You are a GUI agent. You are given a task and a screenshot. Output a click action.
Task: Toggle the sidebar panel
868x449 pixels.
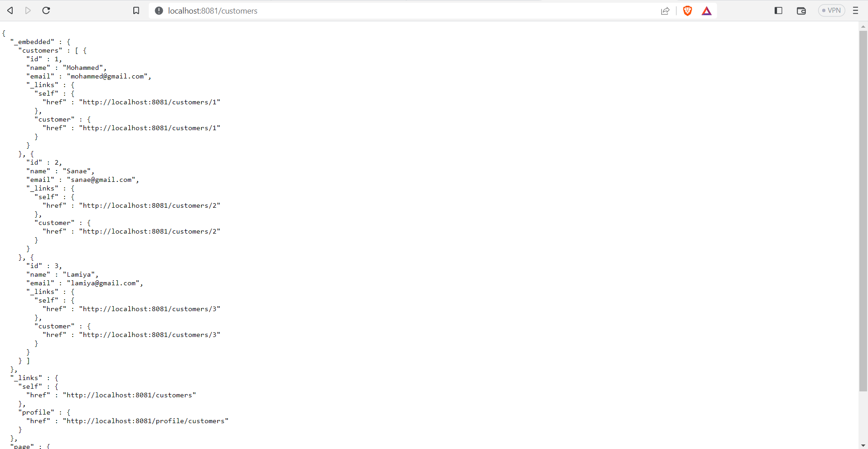point(778,10)
